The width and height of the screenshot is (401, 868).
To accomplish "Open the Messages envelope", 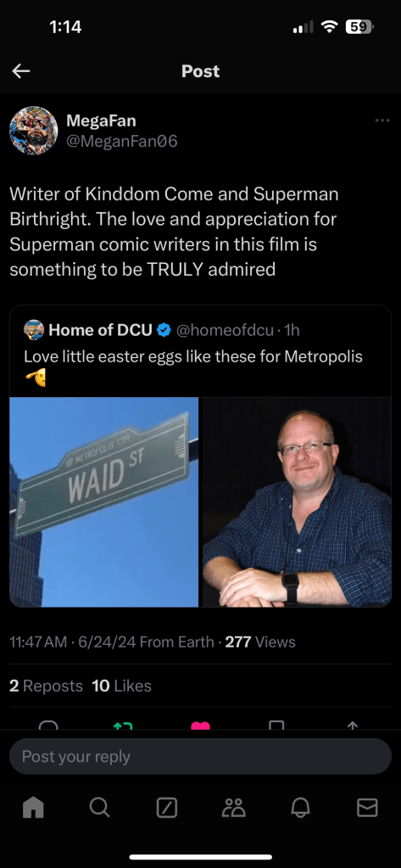I will click(367, 809).
